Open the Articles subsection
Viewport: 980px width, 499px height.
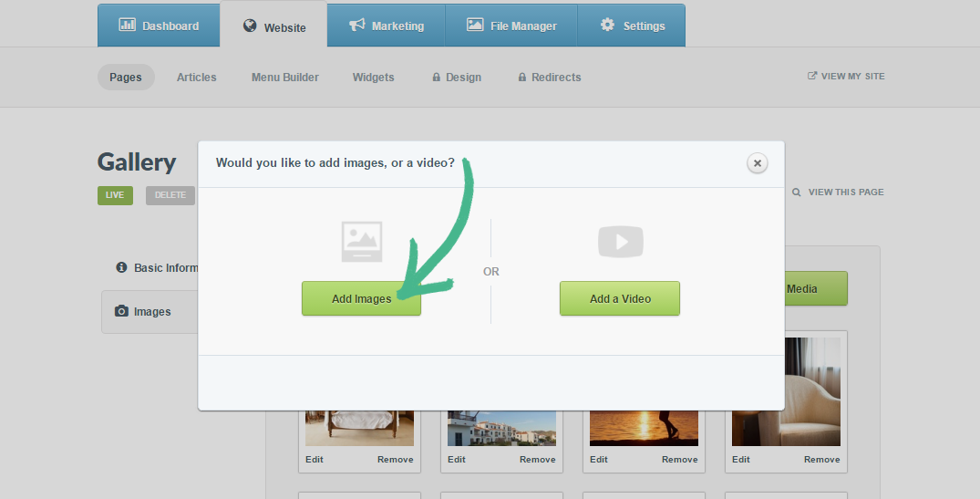tap(196, 78)
